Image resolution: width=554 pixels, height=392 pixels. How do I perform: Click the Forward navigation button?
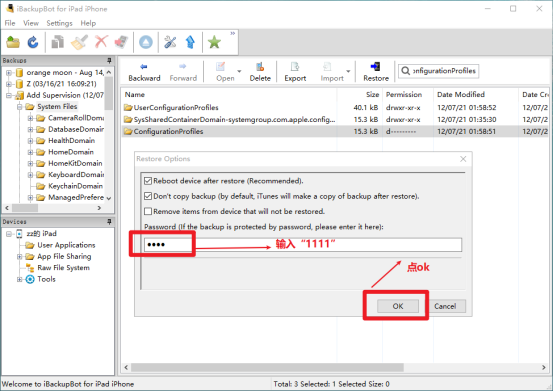tap(183, 72)
